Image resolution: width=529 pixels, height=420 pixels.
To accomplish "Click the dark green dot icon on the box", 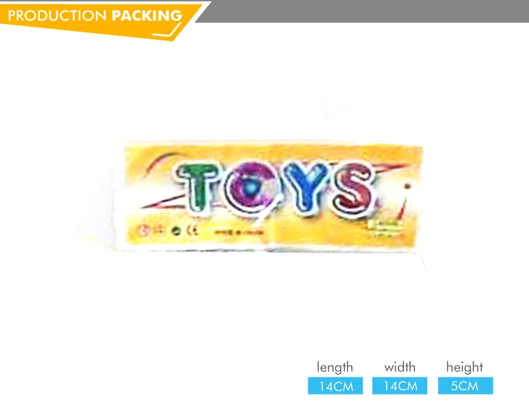I will click(175, 231).
